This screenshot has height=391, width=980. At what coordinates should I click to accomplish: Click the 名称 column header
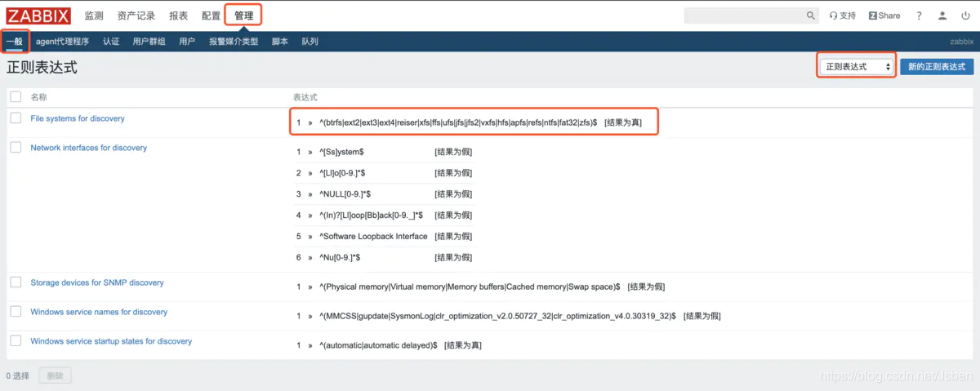[x=39, y=97]
